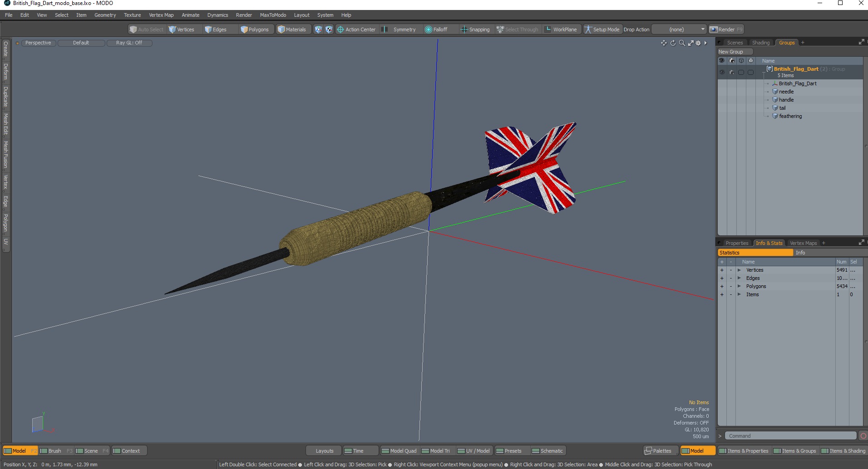Image resolution: width=868 pixels, height=469 pixels.
Task: Click into the Command input field
Action: coord(790,436)
